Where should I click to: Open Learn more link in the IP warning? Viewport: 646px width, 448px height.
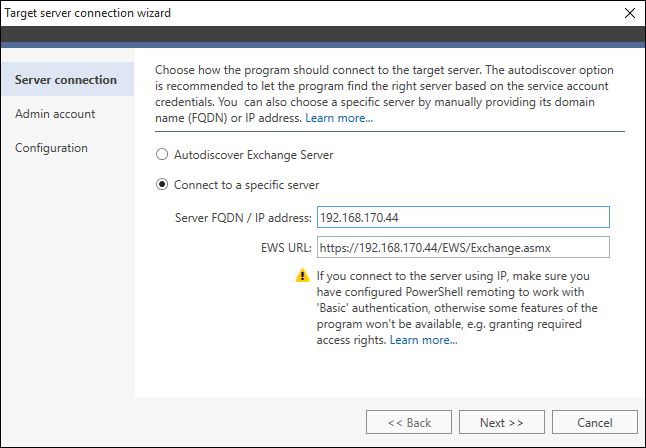[424, 340]
